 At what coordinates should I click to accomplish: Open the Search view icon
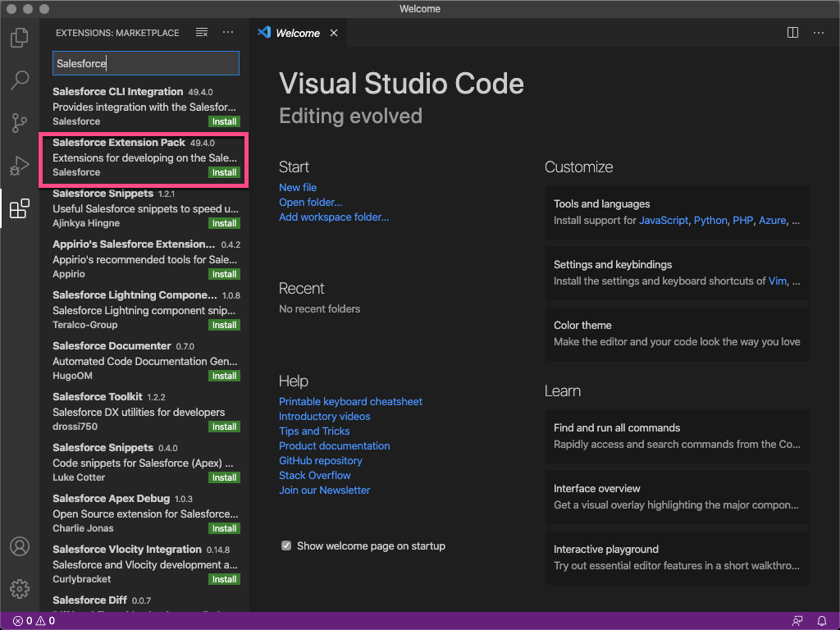(x=20, y=80)
